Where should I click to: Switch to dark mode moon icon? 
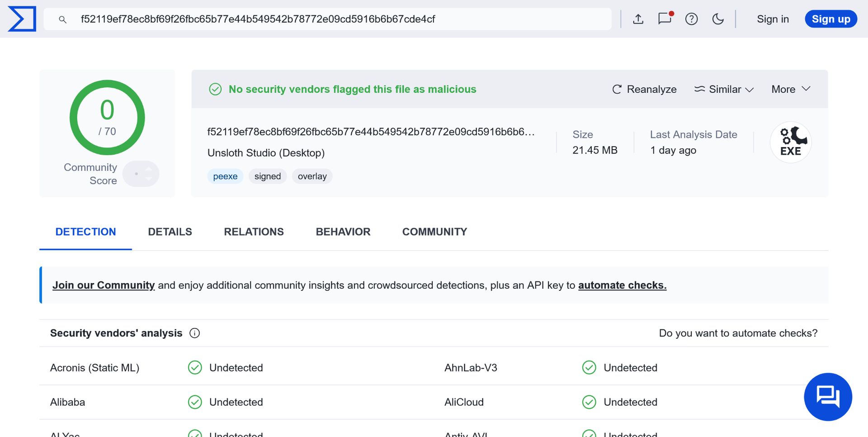tap(718, 19)
